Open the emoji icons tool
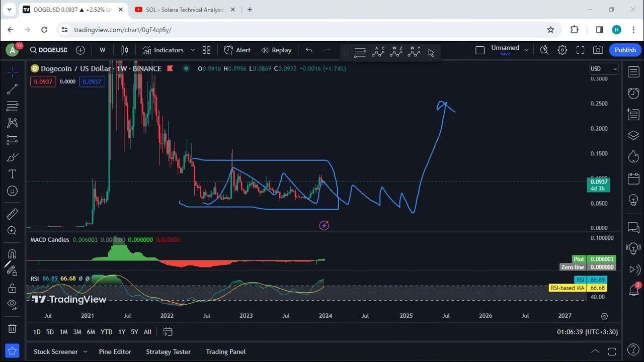 click(x=12, y=191)
